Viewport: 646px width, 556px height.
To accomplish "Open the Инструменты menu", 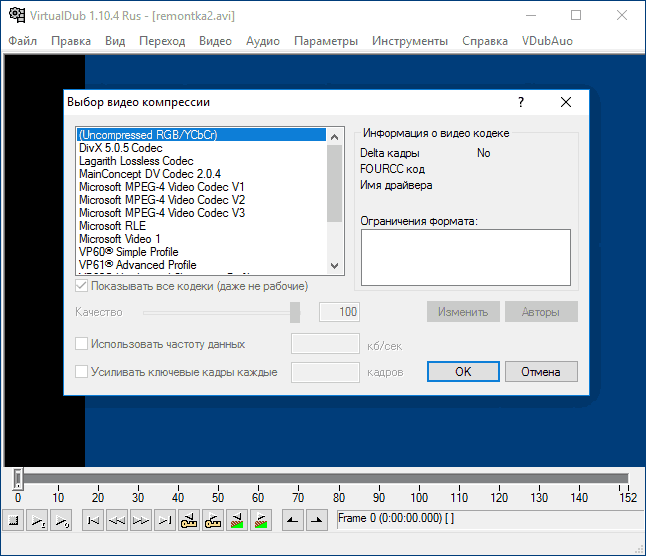I will (410, 41).
